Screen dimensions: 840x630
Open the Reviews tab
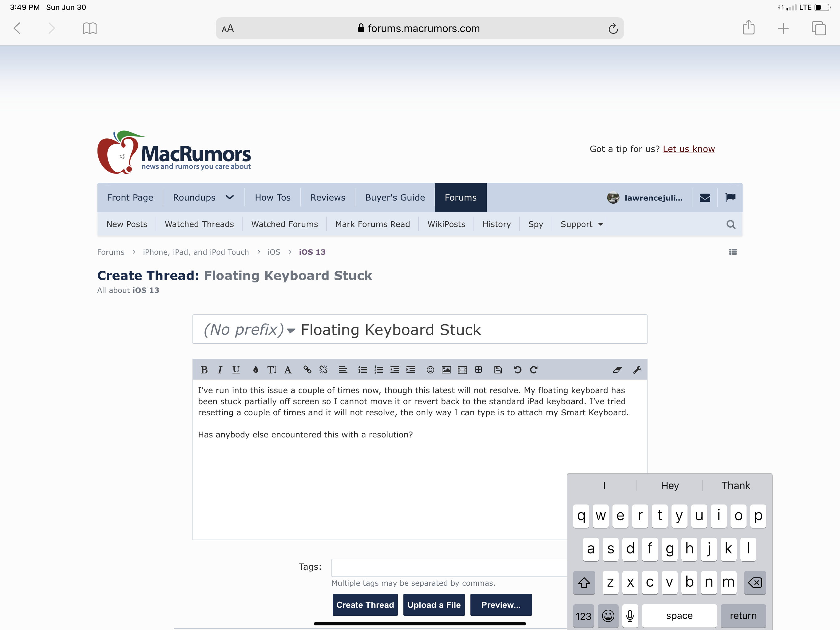328,197
